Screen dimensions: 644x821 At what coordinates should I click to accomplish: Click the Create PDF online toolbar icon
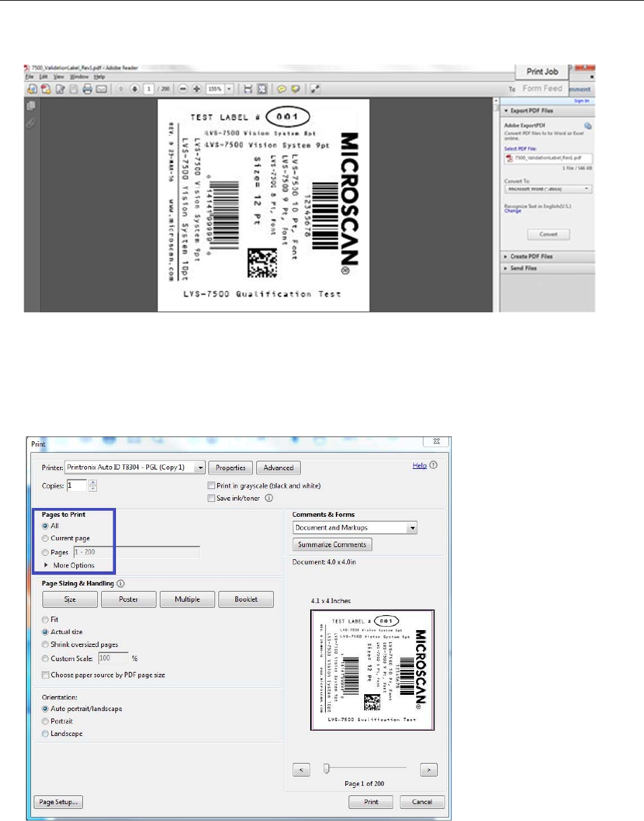pyautogui.click(x=46, y=89)
